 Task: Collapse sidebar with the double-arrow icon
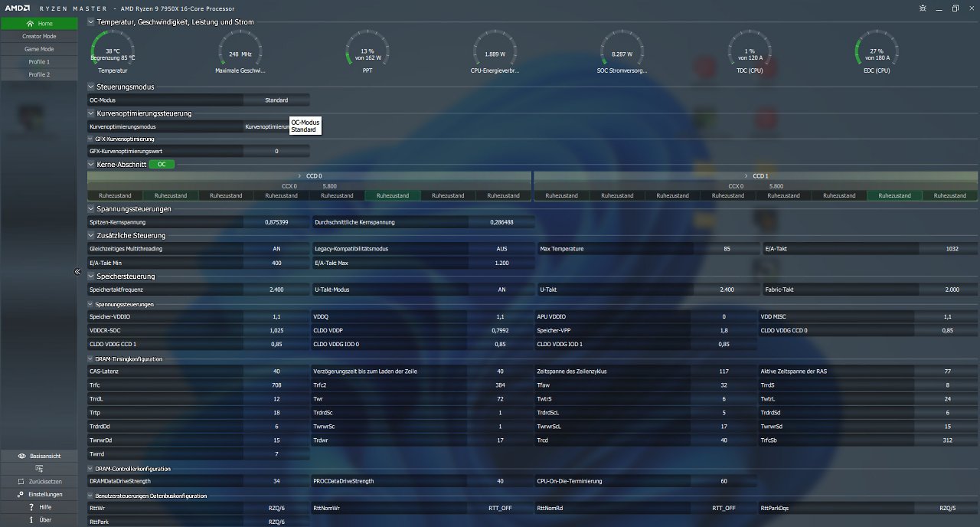[x=77, y=271]
